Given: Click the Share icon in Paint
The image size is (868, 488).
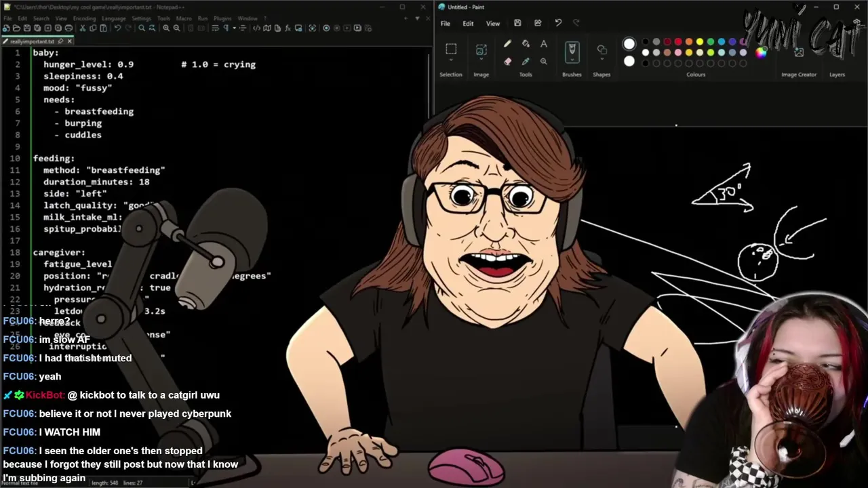Looking at the screenshot, I should point(538,23).
